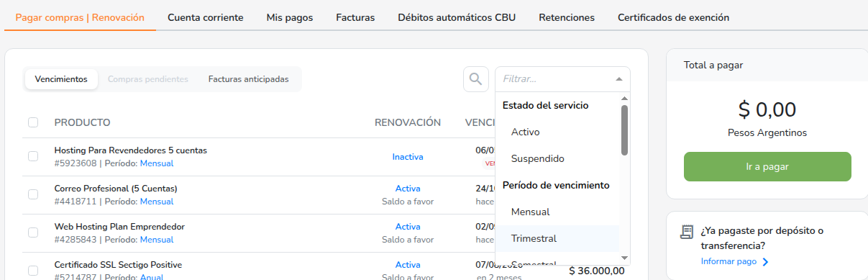Image resolution: width=868 pixels, height=280 pixels.
Task: Select Trimestral period filter option
Action: pos(557,238)
